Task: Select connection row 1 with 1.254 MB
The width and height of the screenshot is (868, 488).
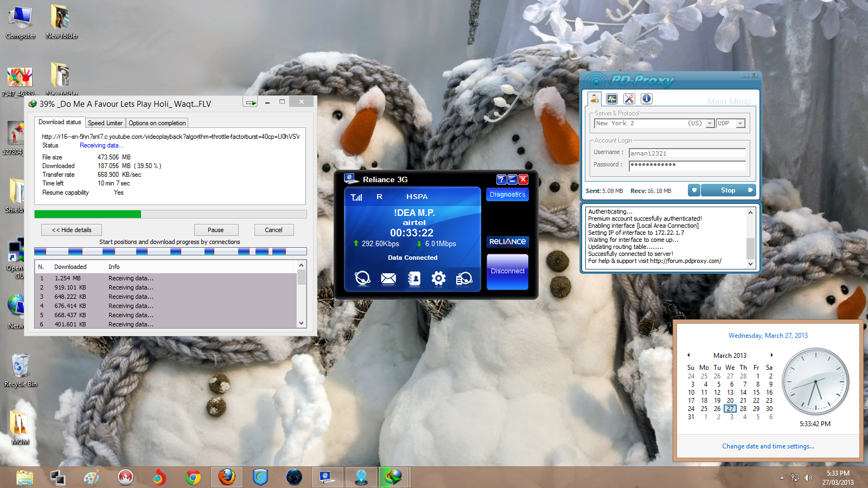Action: point(166,278)
